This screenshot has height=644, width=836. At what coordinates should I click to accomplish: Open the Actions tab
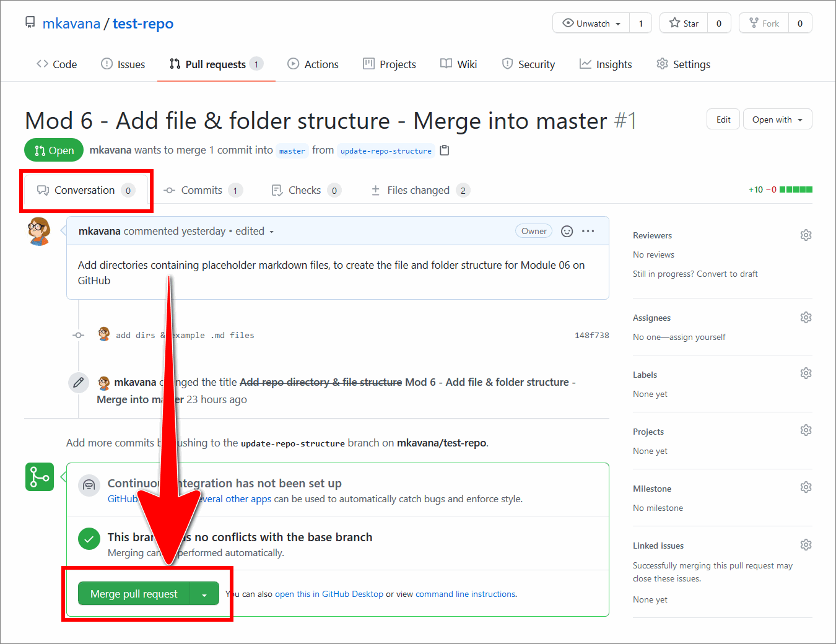coord(313,64)
